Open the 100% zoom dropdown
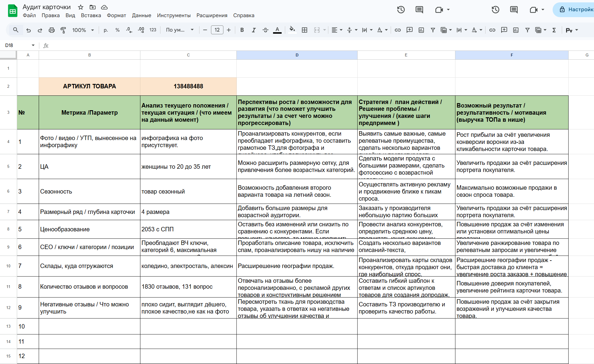 [x=83, y=30]
